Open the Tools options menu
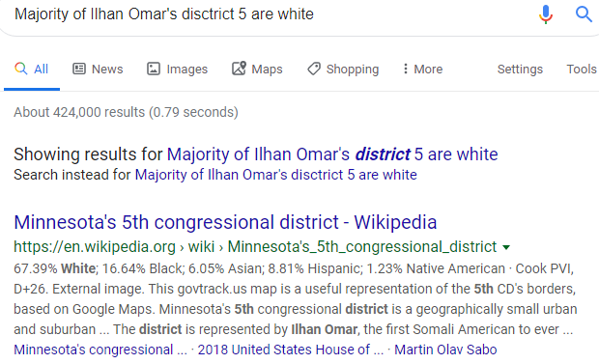This screenshot has width=599, height=364. coord(581,70)
